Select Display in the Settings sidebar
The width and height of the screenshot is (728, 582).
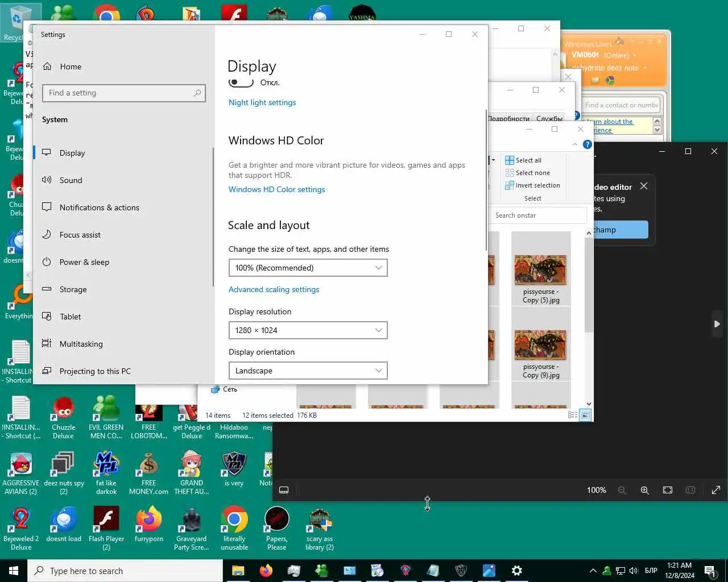[x=64, y=153]
